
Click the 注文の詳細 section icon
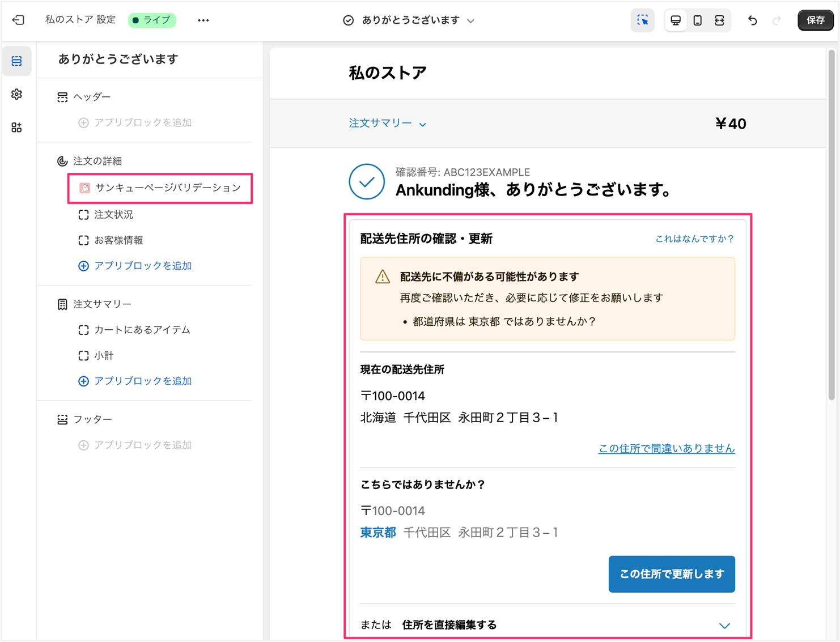coord(62,161)
